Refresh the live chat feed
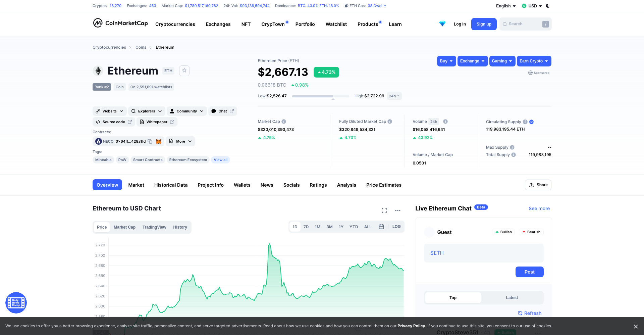644x335 pixels. tap(530, 313)
